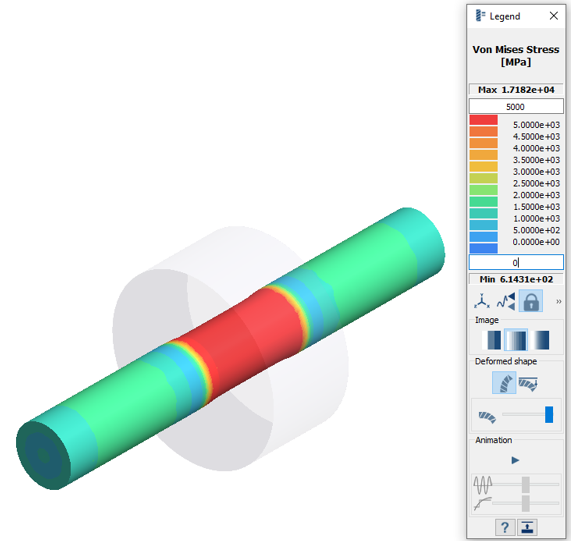Toggle the deformed shape display button
Image resolution: width=571 pixels, height=541 pixels.
504,383
